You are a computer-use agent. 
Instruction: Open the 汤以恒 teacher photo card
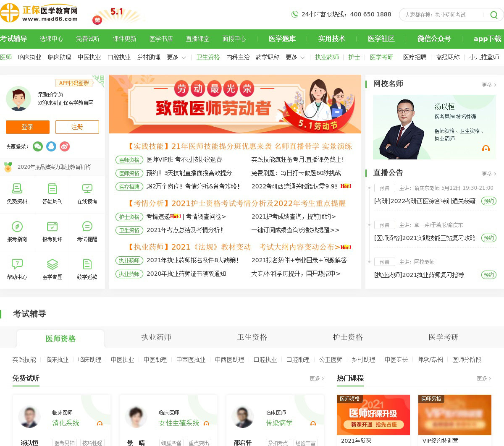[x=434, y=127]
